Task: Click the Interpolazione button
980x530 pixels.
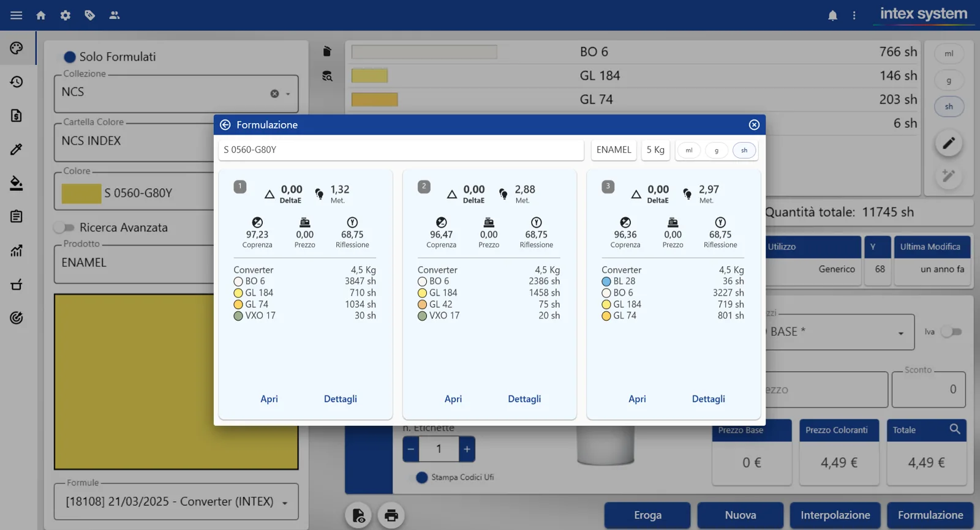Action: point(835,515)
